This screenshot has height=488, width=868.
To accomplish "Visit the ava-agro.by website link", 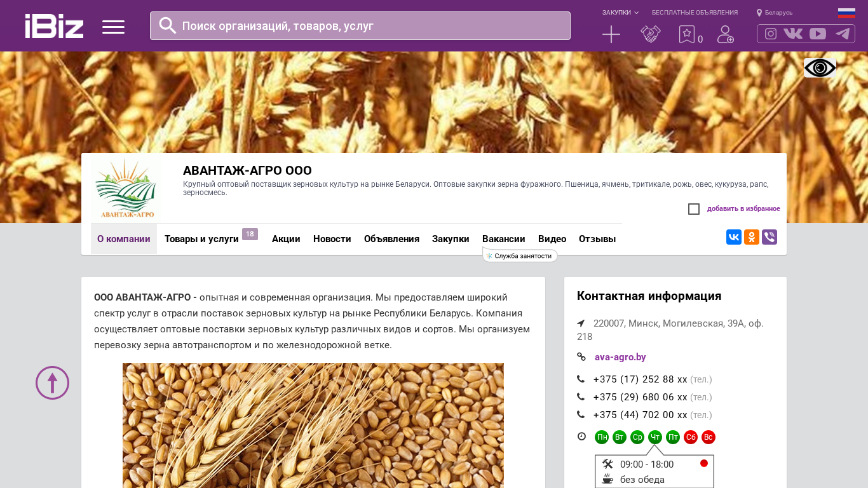I will coord(620,357).
